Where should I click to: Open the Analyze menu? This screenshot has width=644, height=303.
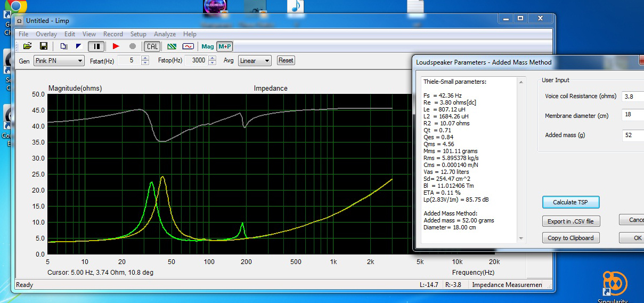tap(165, 34)
